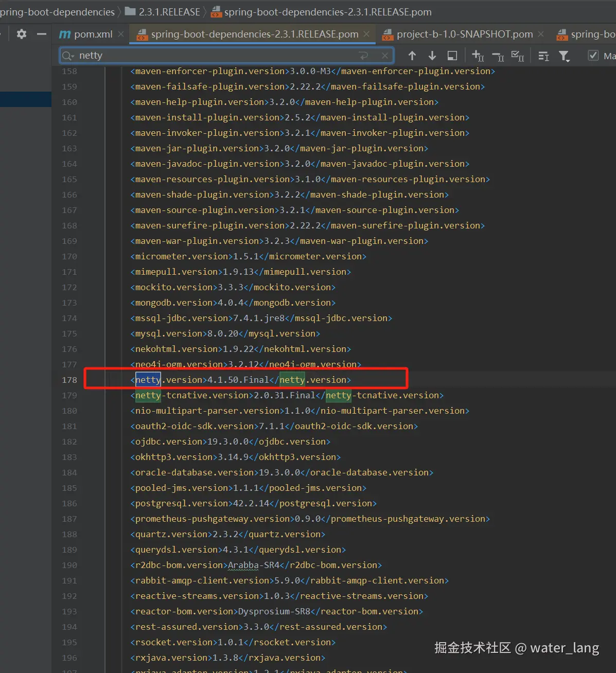Image resolution: width=616 pixels, height=673 pixels.
Task: Click the micrometer.version 1.5.1 line
Action: (x=248, y=256)
